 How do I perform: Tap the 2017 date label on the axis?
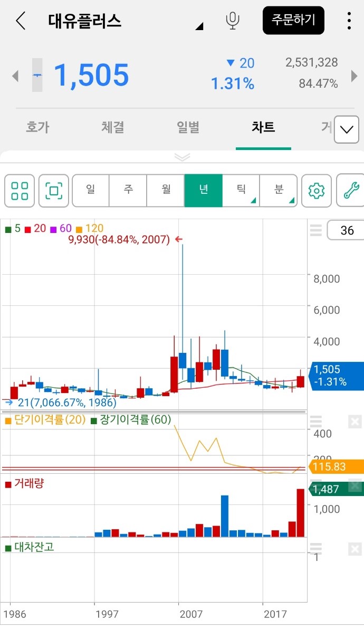tap(275, 614)
